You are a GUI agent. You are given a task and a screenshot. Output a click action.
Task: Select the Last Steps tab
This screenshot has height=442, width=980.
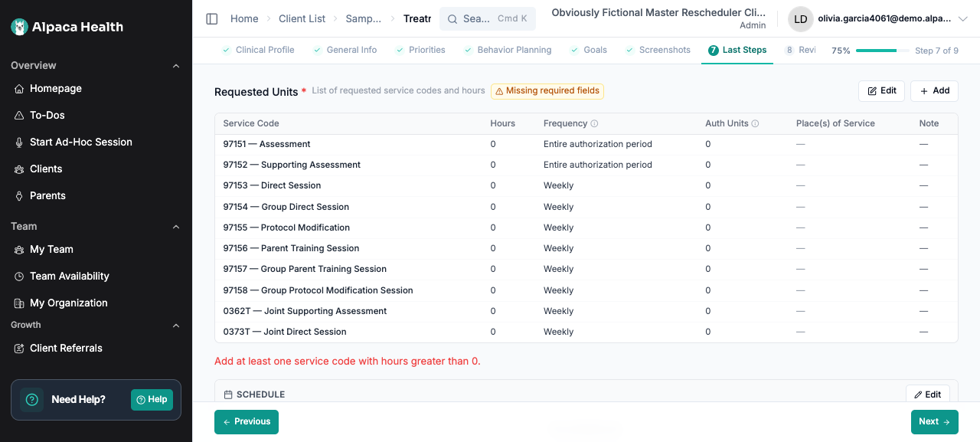click(737, 50)
